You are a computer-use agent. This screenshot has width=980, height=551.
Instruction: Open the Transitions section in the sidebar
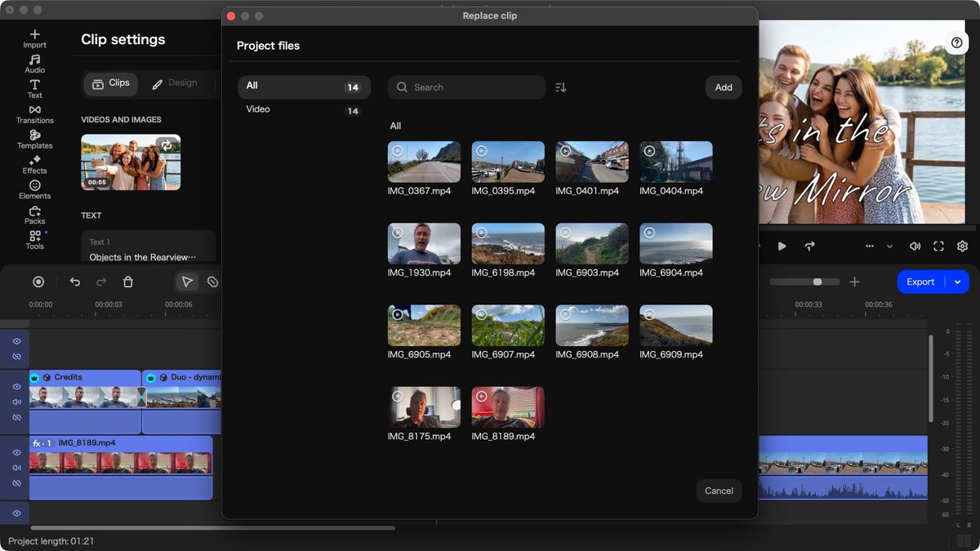pos(34,114)
